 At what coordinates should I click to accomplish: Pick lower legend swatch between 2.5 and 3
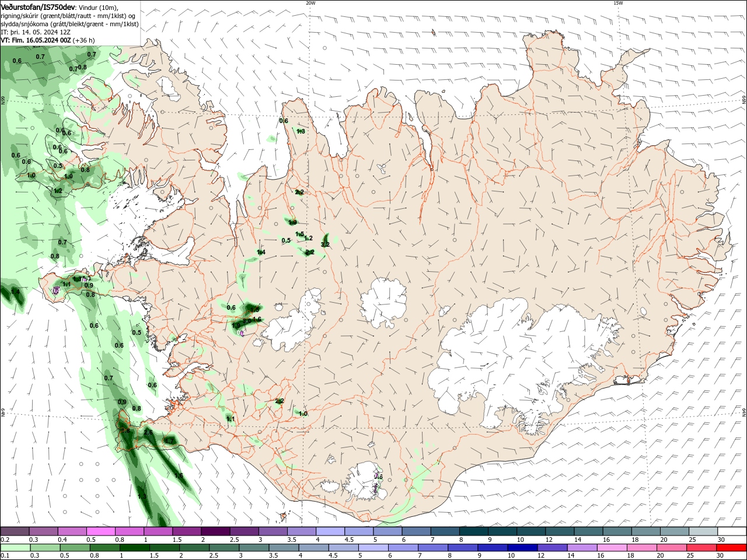tap(224, 548)
